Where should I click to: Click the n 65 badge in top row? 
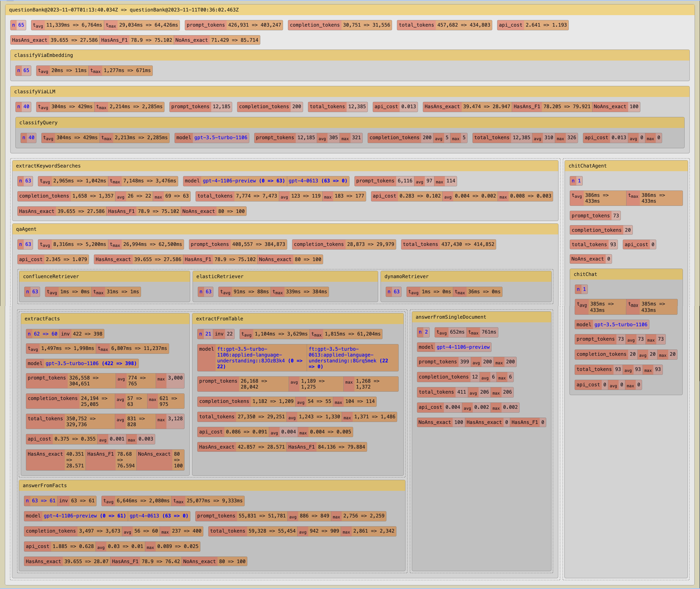[18, 25]
